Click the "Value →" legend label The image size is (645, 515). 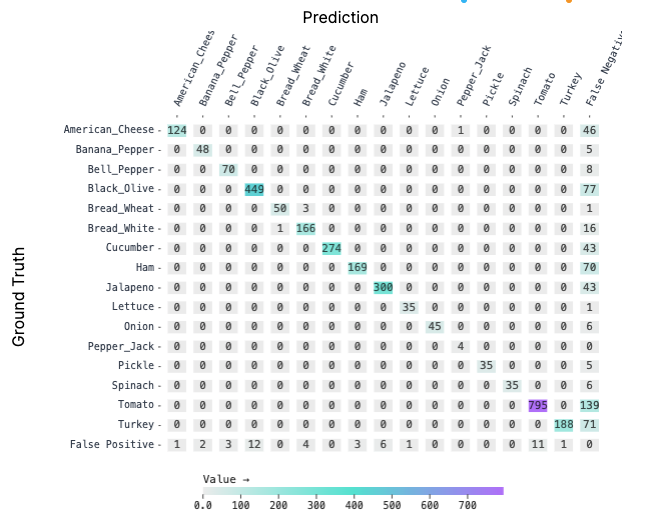(x=225, y=479)
